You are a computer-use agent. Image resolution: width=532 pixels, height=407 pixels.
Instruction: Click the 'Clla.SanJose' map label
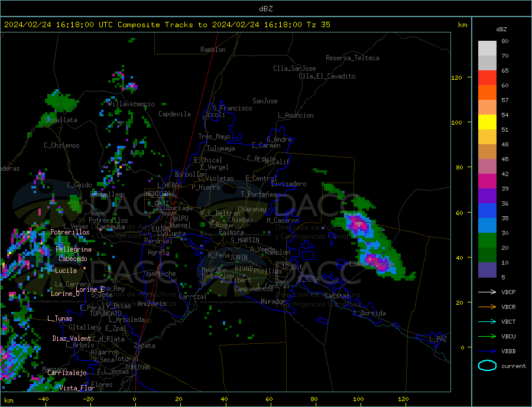pos(294,69)
